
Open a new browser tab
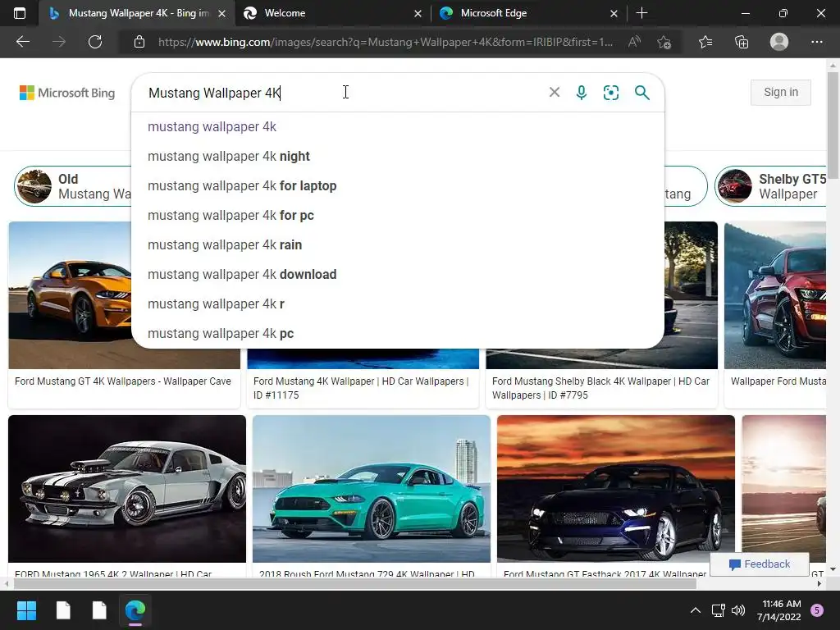point(641,13)
